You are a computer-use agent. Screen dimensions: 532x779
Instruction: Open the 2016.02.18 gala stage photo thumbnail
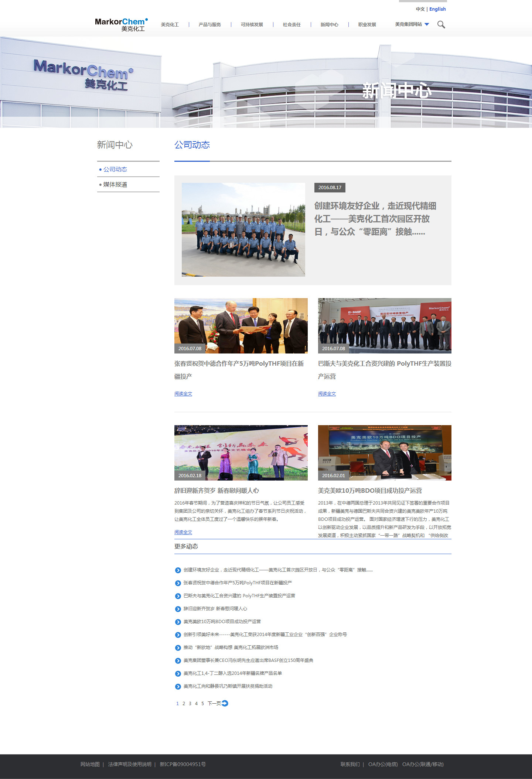coord(241,453)
